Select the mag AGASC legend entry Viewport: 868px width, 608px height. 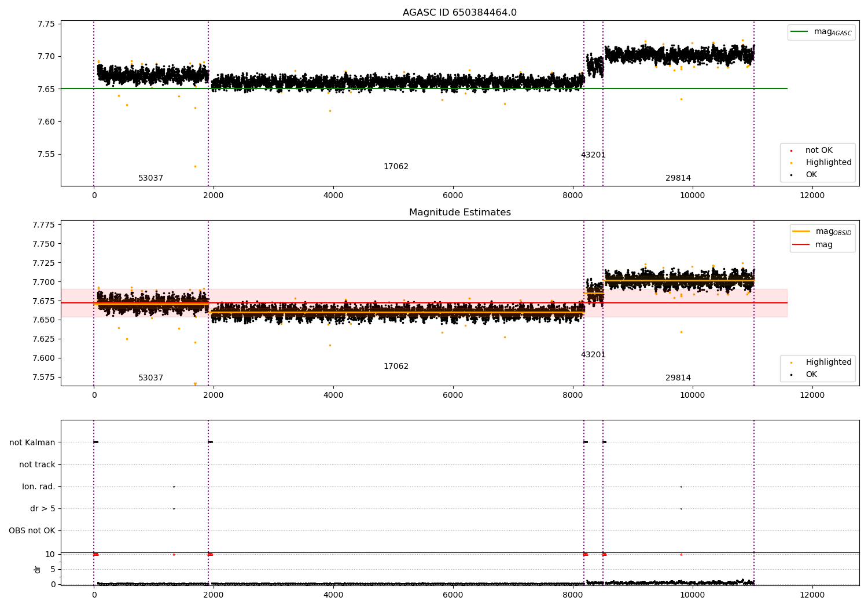[821, 32]
